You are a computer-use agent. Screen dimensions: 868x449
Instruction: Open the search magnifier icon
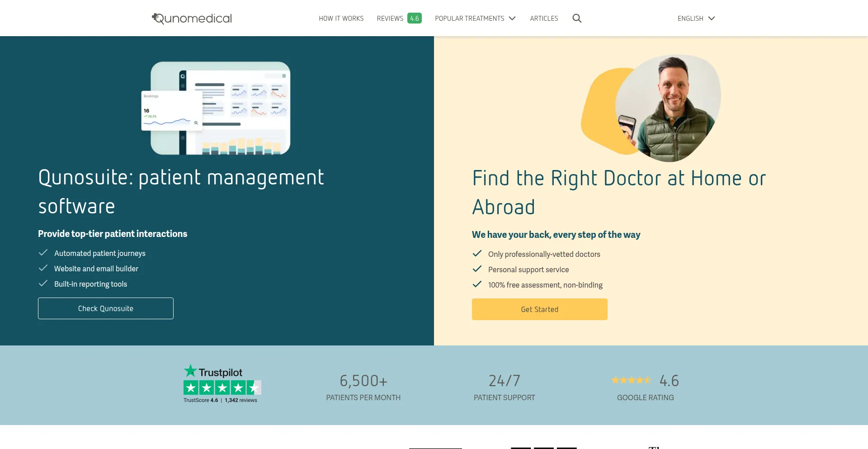pyautogui.click(x=577, y=18)
